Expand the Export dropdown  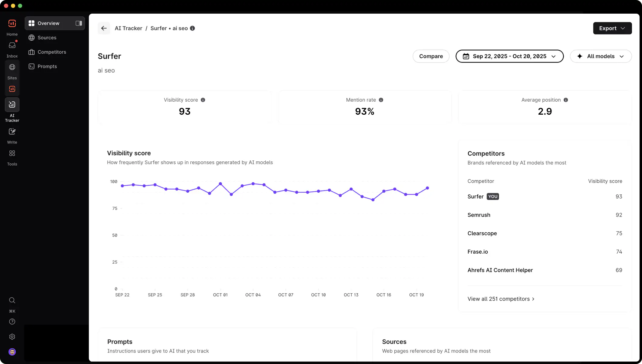pyautogui.click(x=612, y=28)
